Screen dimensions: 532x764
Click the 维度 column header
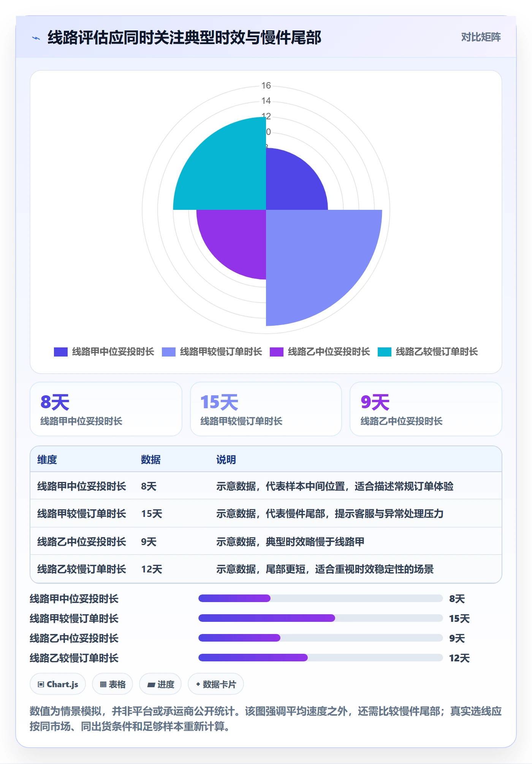click(47, 460)
